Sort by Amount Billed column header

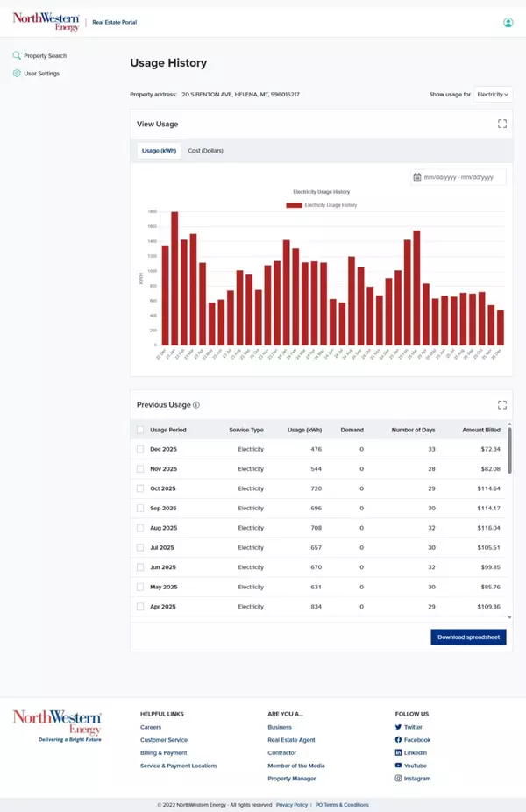[x=480, y=430]
